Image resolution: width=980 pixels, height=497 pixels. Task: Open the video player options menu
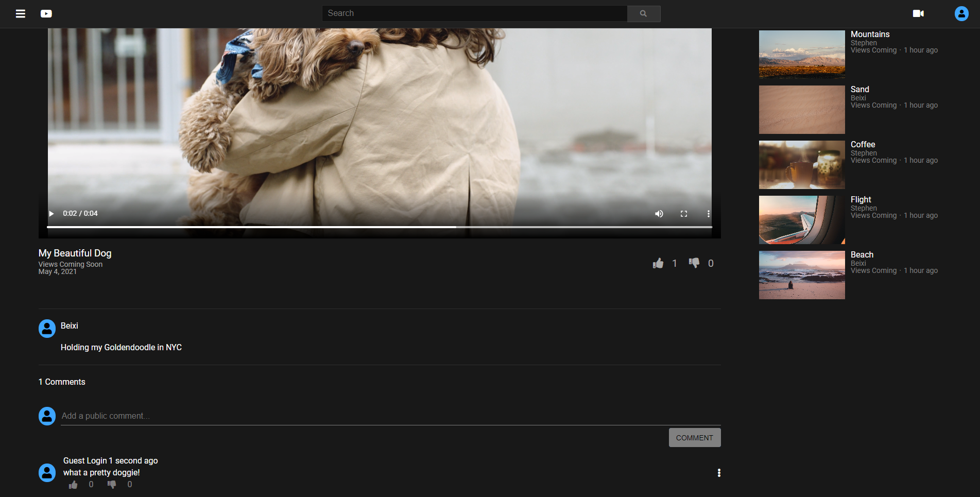pyautogui.click(x=709, y=213)
